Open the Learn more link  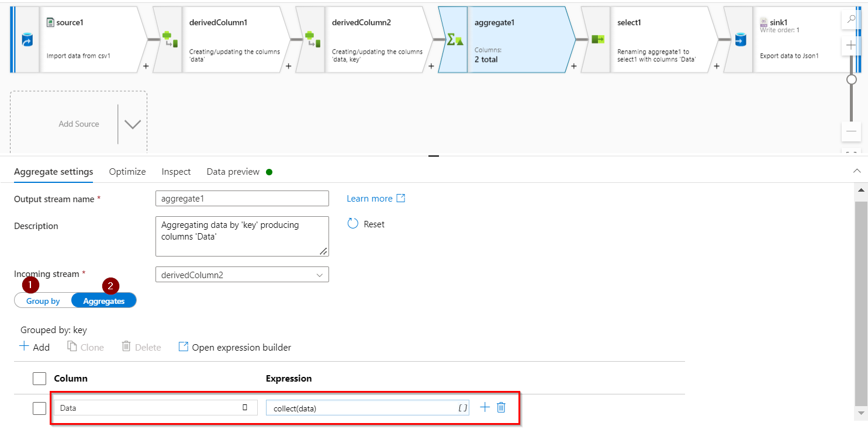pyautogui.click(x=369, y=198)
